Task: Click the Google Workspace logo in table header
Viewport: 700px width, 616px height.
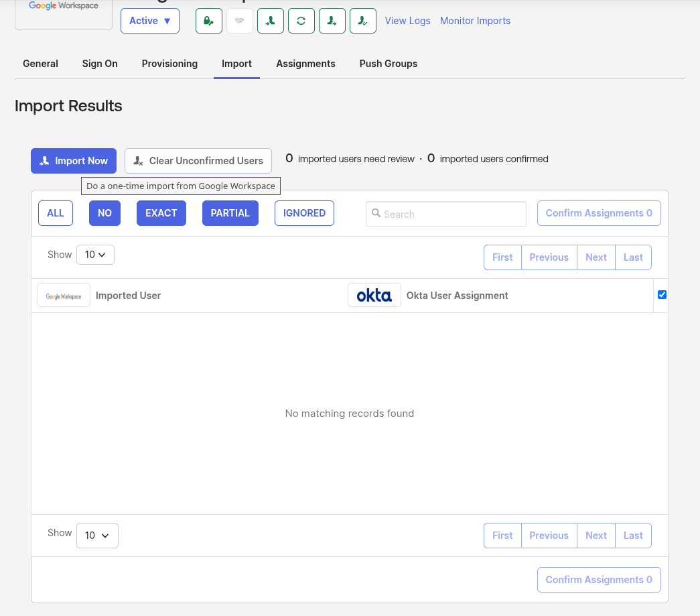Action: (64, 296)
